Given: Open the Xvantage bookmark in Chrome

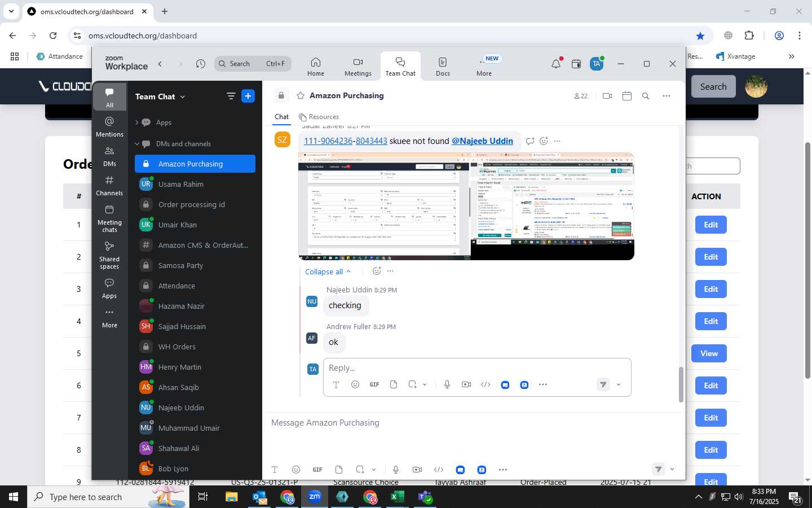Looking at the screenshot, I should (x=735, y=56).
